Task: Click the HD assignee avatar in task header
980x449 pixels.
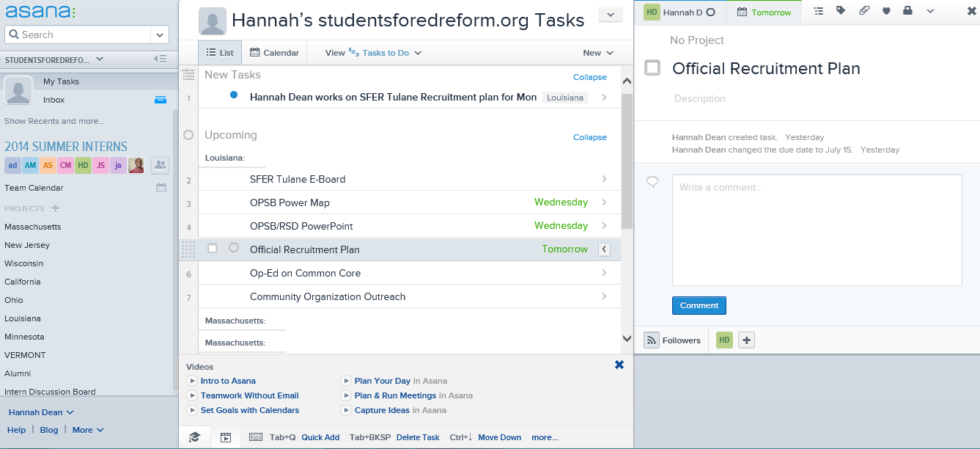Action: pyautogui.click(x=652, y=12)
